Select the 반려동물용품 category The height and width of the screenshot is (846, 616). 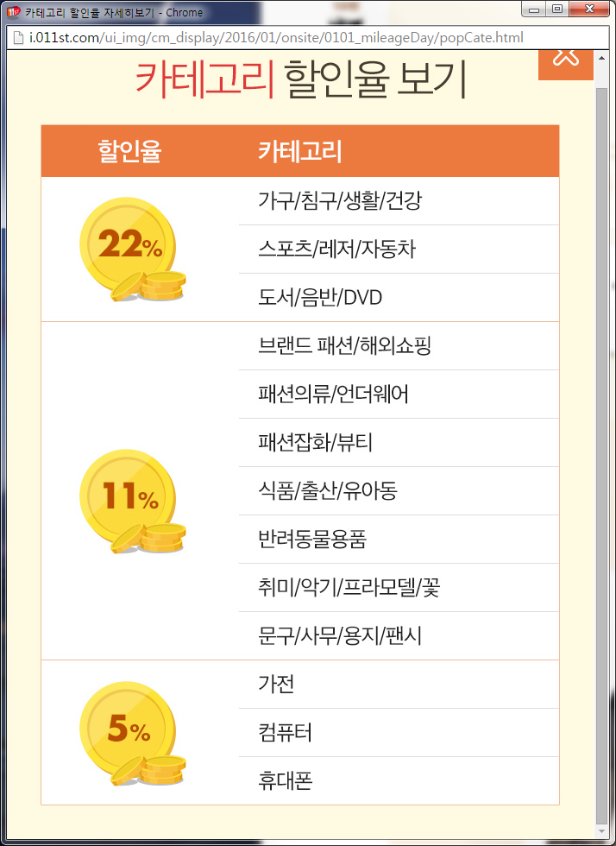[312, 540]
